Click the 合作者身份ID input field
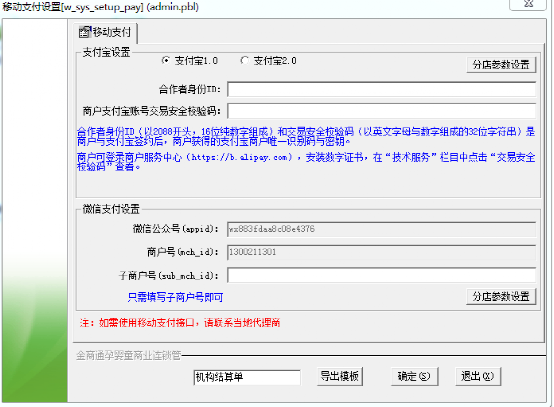 tap(382, 89)
